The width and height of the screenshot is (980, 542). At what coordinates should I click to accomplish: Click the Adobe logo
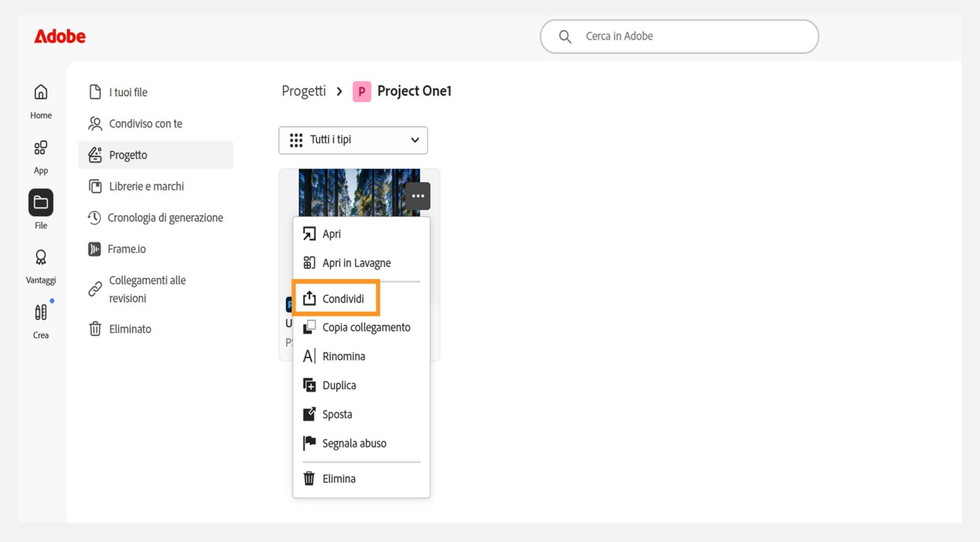coord(60,36)
